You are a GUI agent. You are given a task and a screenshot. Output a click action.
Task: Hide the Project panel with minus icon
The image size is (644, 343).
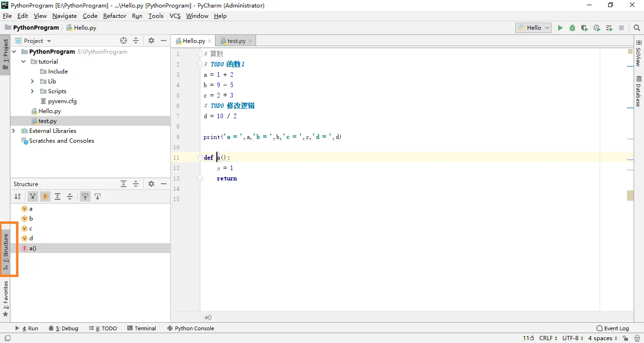(164, 41)
